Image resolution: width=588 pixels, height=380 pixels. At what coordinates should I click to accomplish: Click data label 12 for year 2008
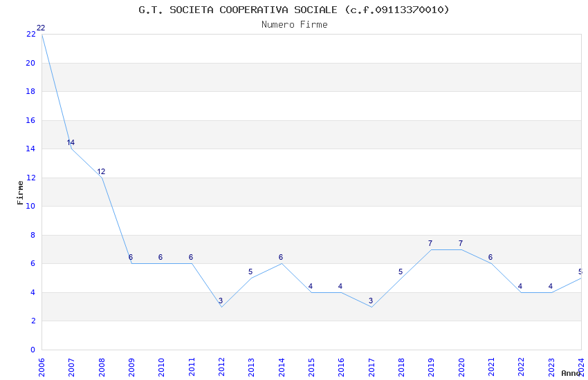pos(101,171)
